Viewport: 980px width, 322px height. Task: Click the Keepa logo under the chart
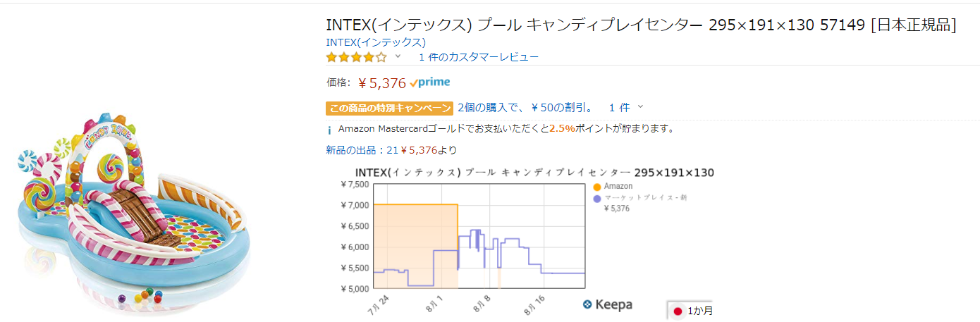[607, 304]
